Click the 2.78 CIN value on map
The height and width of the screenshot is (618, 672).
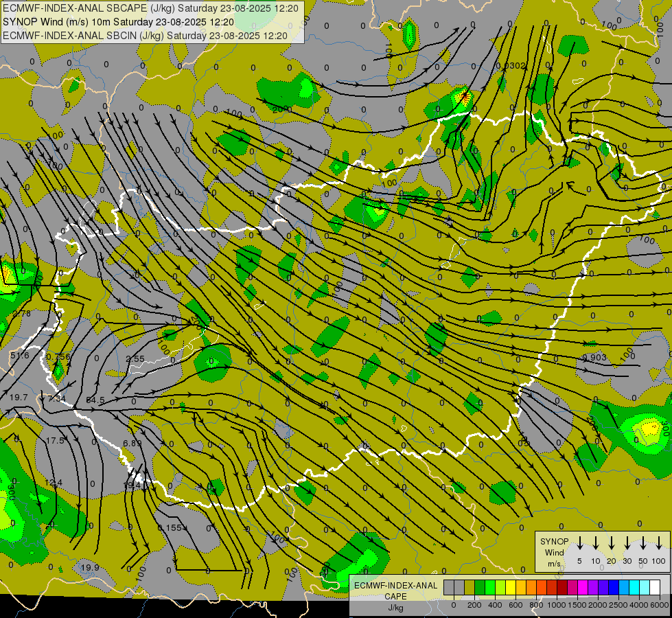click(x=21, y=314)
